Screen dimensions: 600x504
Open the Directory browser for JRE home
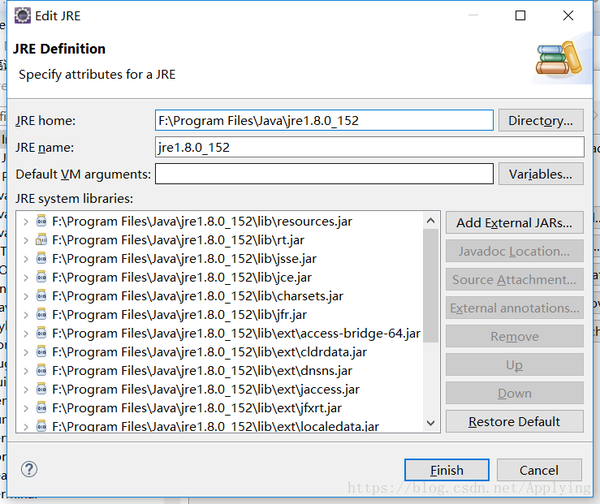click(540, 121)
